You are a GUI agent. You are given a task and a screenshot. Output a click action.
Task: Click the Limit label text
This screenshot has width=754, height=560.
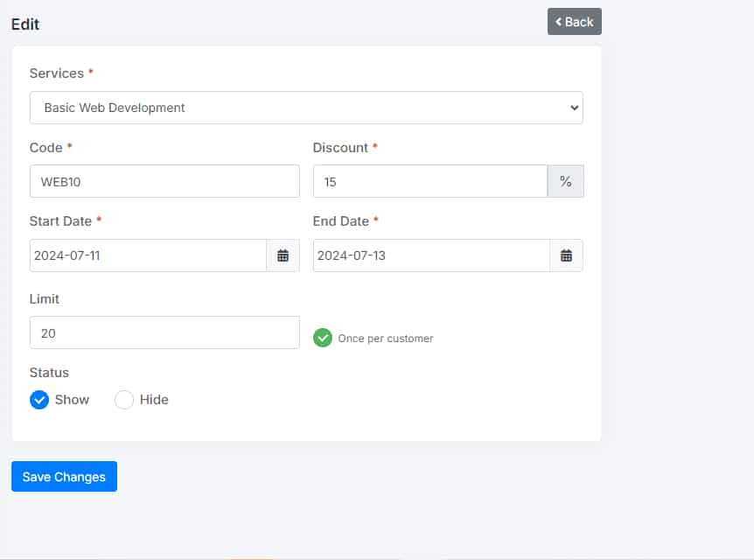click(x=45, y=299)
